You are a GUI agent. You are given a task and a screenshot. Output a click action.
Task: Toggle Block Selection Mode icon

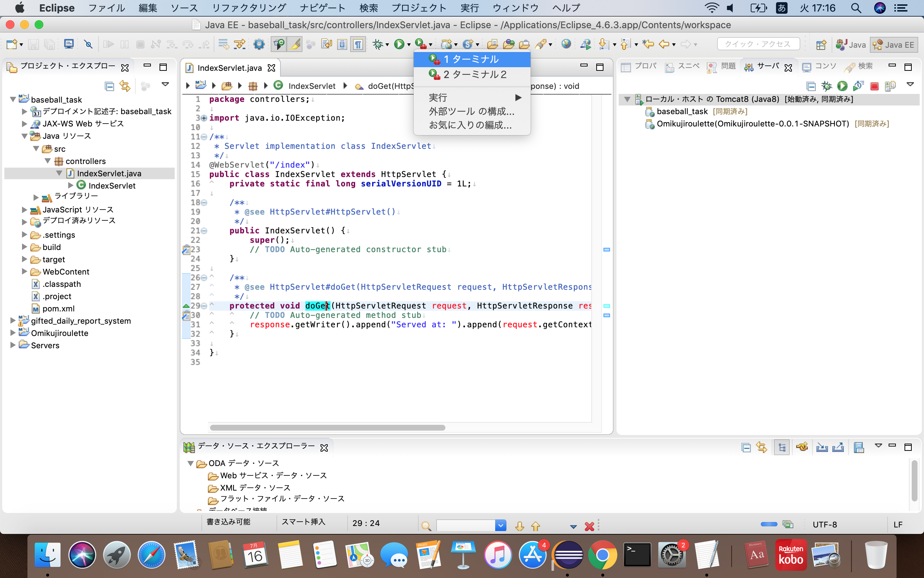(342, 44)
